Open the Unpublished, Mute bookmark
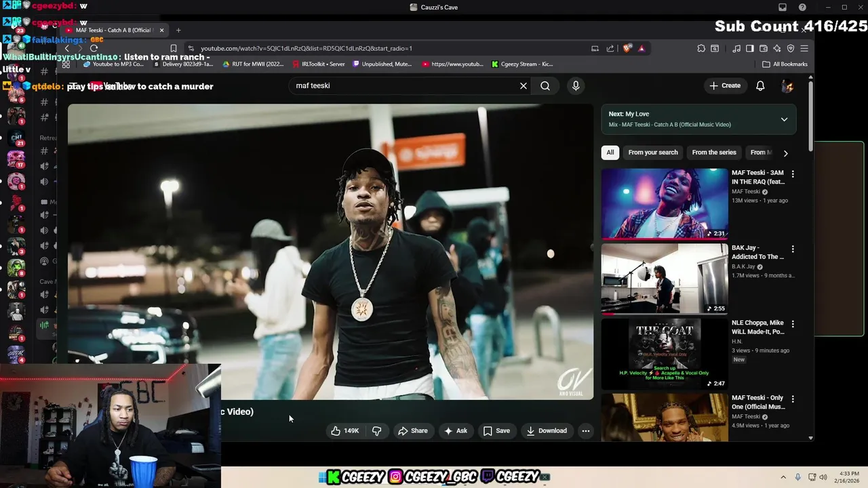The height and width of the screenshot is (488, 868). click(382, 64)
